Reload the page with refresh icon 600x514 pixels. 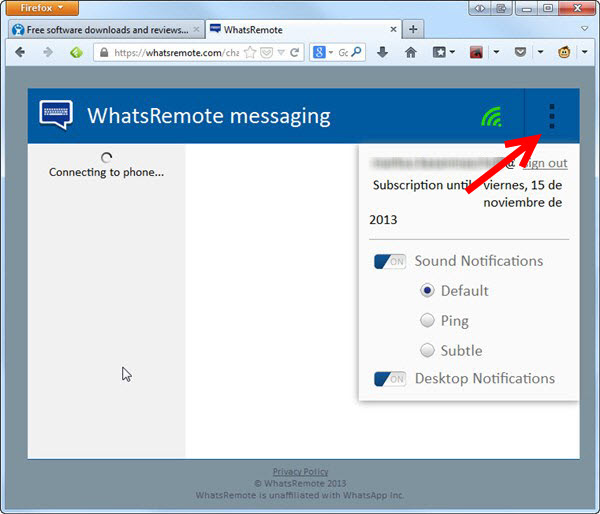295,52
